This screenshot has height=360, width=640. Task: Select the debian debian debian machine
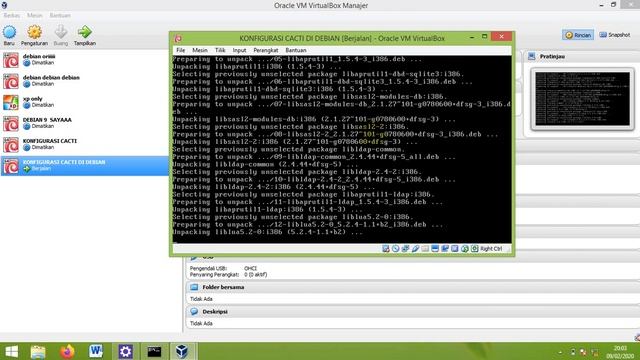click(85, 81)
